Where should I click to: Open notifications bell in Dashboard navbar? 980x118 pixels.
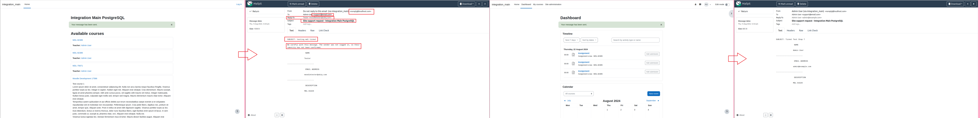[x=695, y=5]
